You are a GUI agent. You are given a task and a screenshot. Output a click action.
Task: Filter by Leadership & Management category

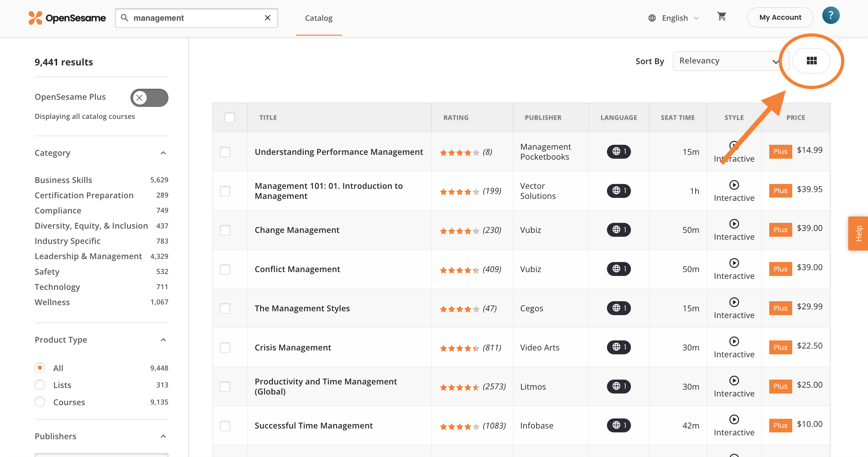pyautogui.click(x=88, y=256)
